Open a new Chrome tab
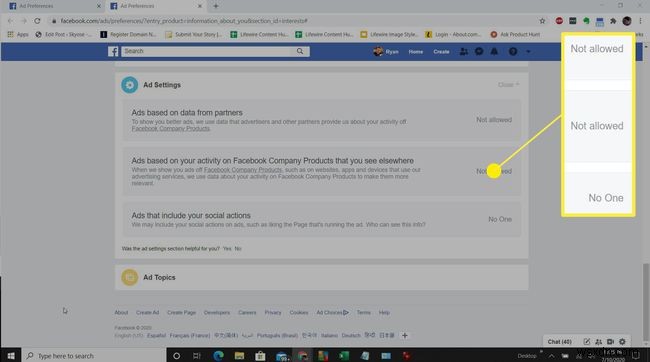Image resolution: width=650 pixels, height=362 pixels. [216, 6]
